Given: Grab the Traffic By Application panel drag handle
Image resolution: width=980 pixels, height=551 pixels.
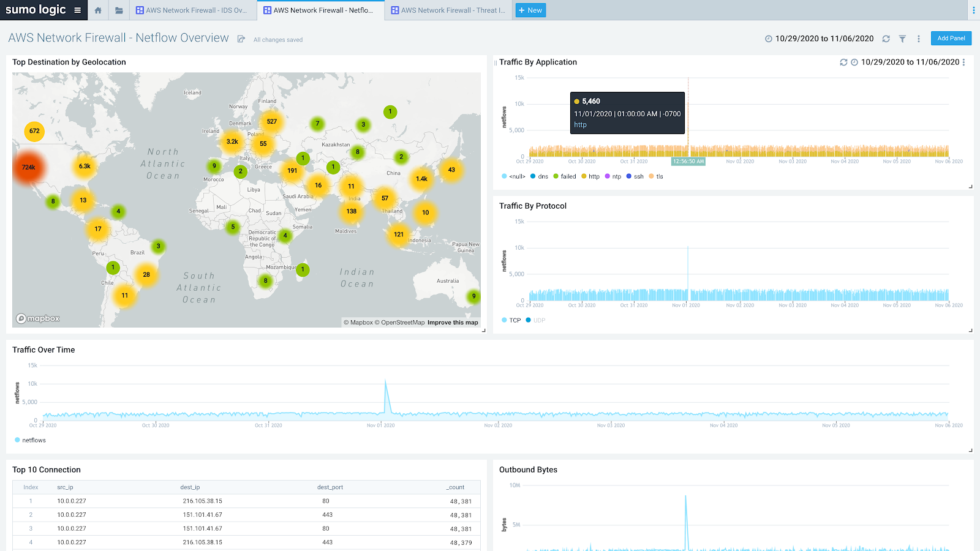Looking at the screenshot, I should tap(496, 62).
